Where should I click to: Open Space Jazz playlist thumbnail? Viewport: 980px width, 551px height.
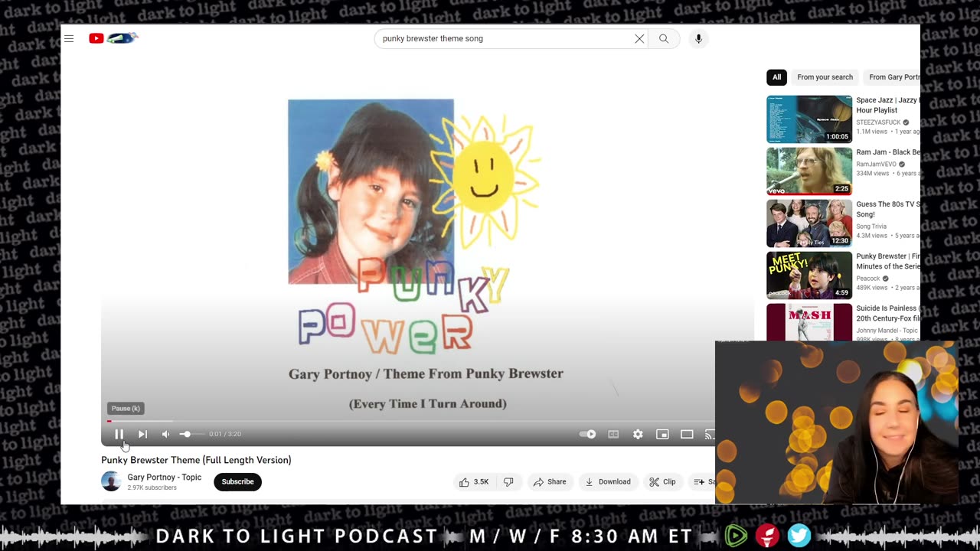tap(809, 119)
